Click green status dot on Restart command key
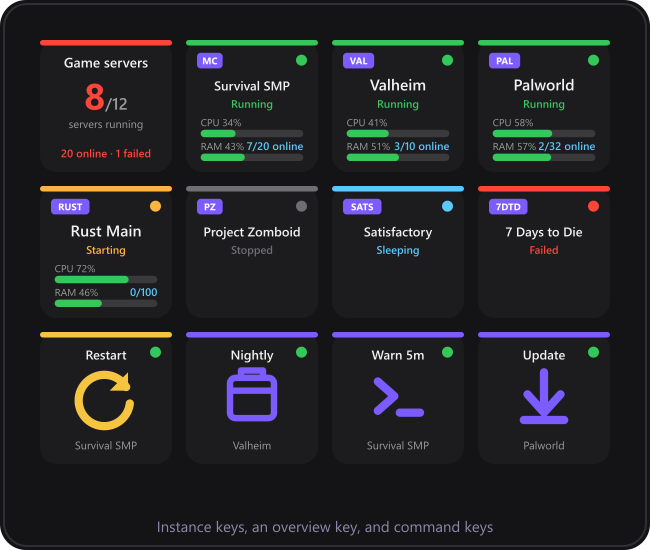 pos(155,352)
